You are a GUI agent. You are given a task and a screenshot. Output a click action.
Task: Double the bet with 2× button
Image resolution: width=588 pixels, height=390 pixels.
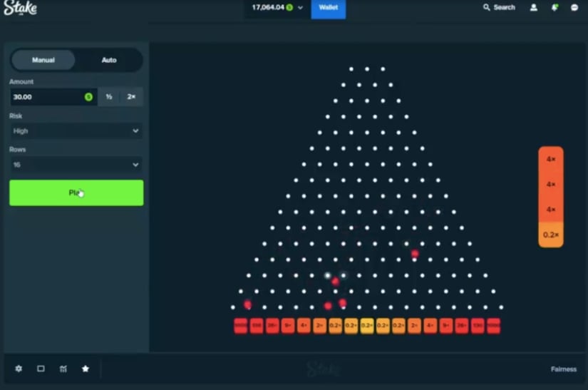(x=131, y=97)
